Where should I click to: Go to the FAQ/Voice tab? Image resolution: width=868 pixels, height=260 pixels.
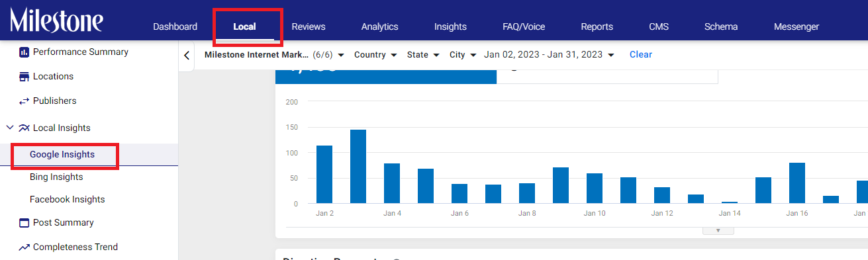[x=524, y=26]
